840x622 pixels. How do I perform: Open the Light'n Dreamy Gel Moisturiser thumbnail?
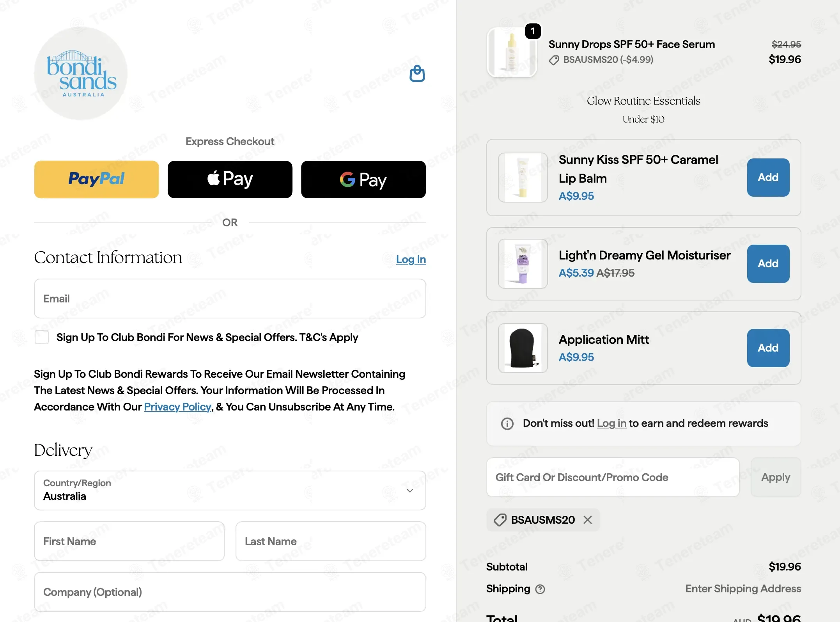click(523, 264)
